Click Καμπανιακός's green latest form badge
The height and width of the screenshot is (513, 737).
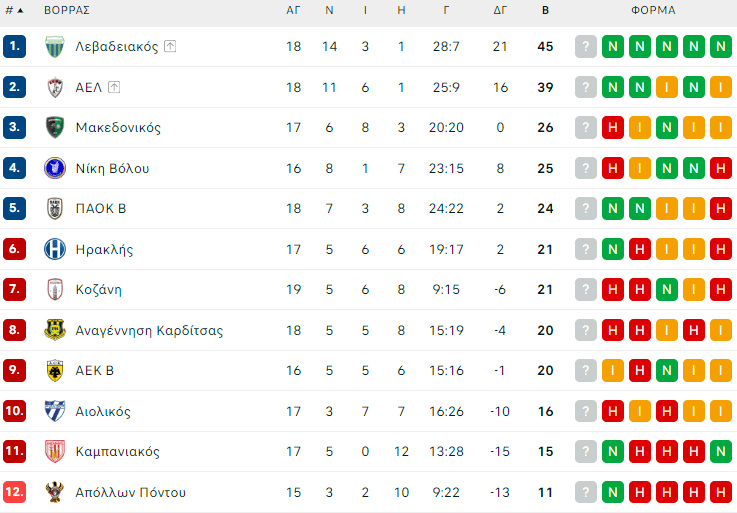click(x=720, y=452)
